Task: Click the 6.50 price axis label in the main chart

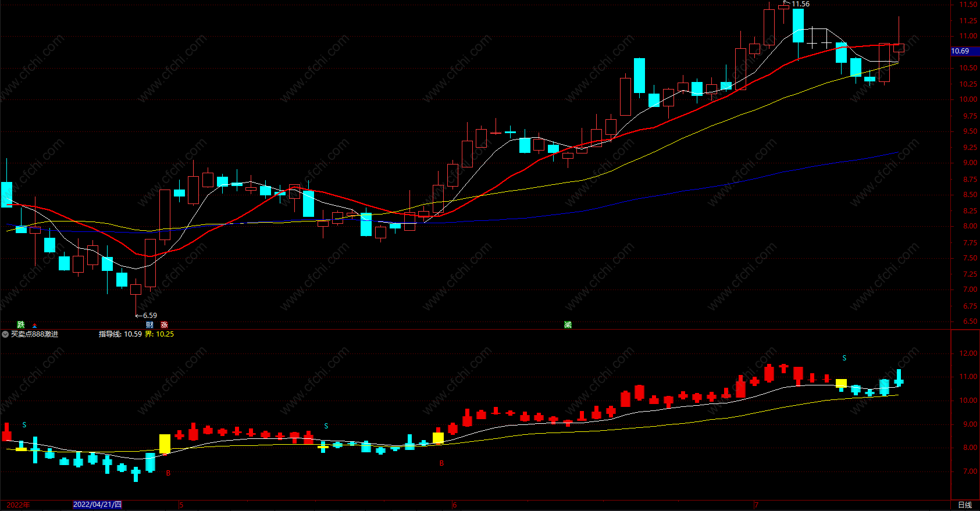Action: click(x=970, y=321)
